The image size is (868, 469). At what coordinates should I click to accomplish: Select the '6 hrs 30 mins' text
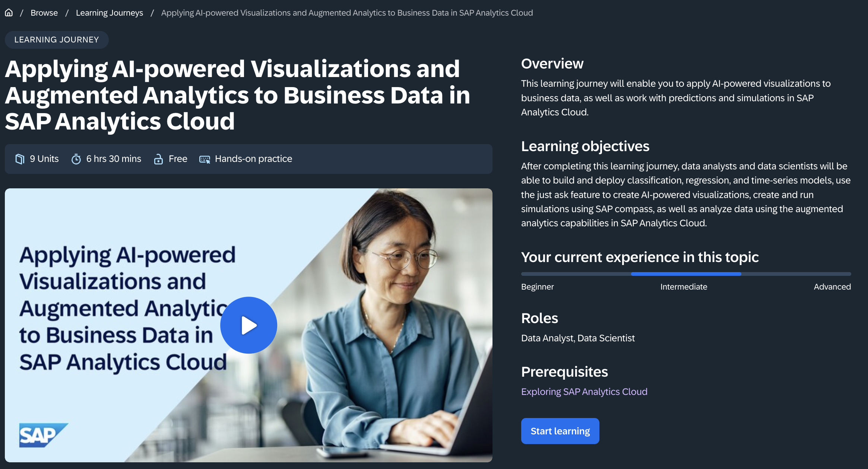[x=114, y=159]
